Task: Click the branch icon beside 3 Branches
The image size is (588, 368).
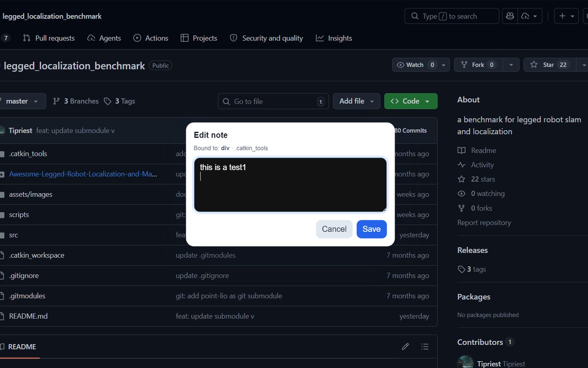Action: 57,101
